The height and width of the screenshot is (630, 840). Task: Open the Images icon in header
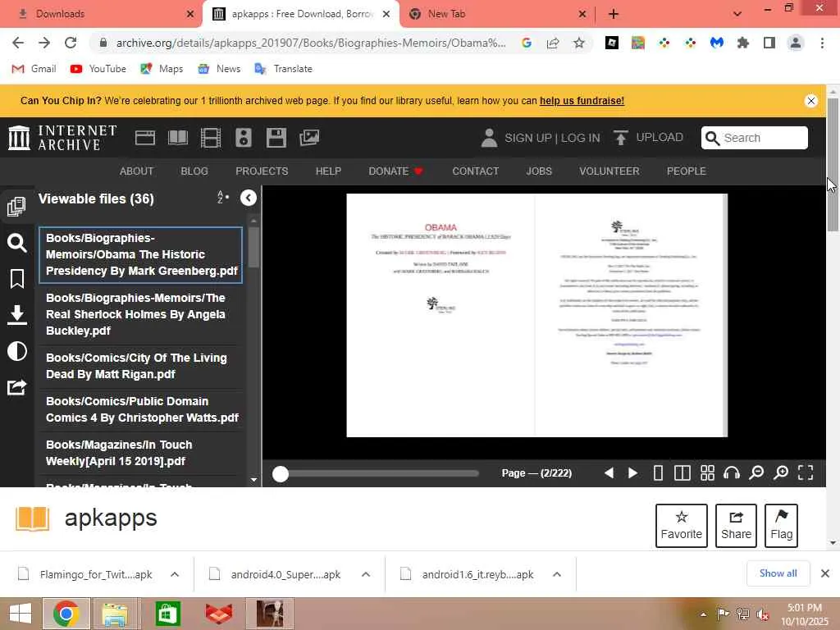[x=309, y=138]
